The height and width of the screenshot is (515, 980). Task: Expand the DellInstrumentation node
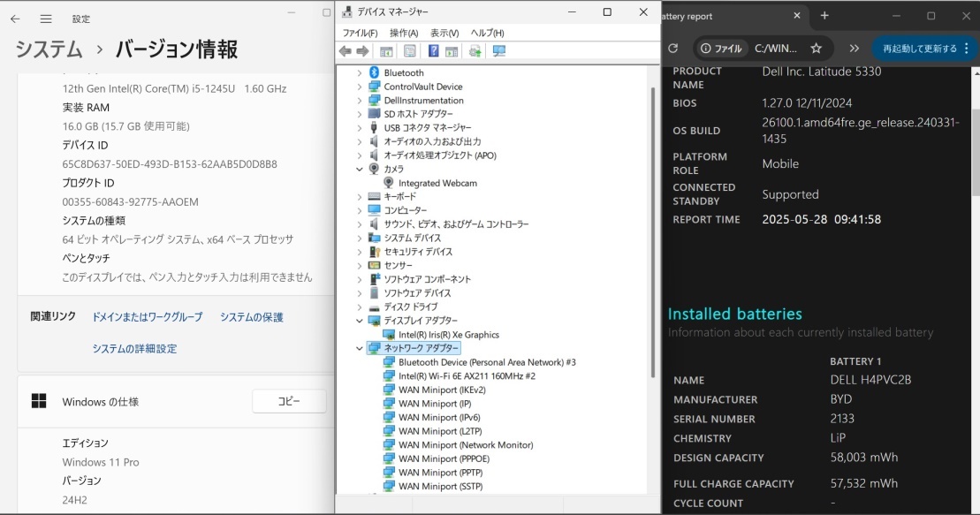(360, 101)
